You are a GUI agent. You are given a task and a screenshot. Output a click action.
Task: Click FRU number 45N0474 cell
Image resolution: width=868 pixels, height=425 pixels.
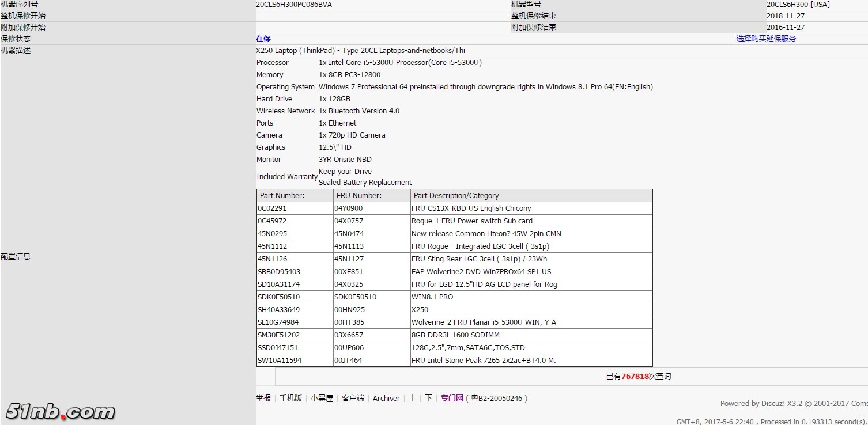click(372, 234)
